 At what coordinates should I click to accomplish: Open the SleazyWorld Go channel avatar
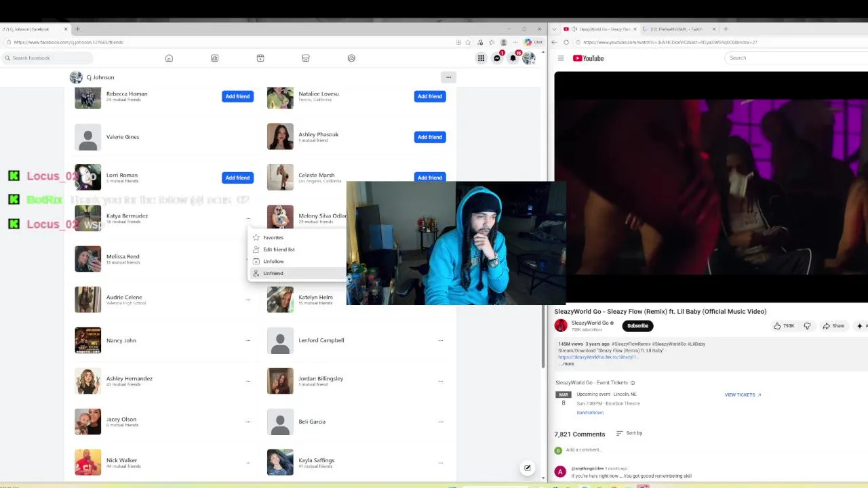coord(561,326)
